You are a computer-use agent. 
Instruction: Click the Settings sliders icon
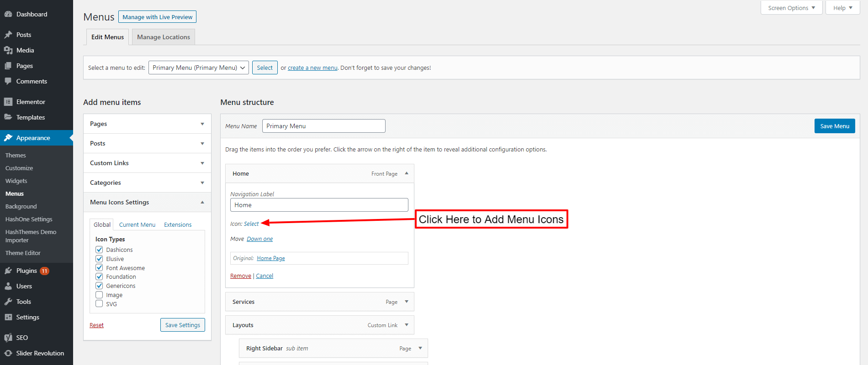click(x=8, y=317)
